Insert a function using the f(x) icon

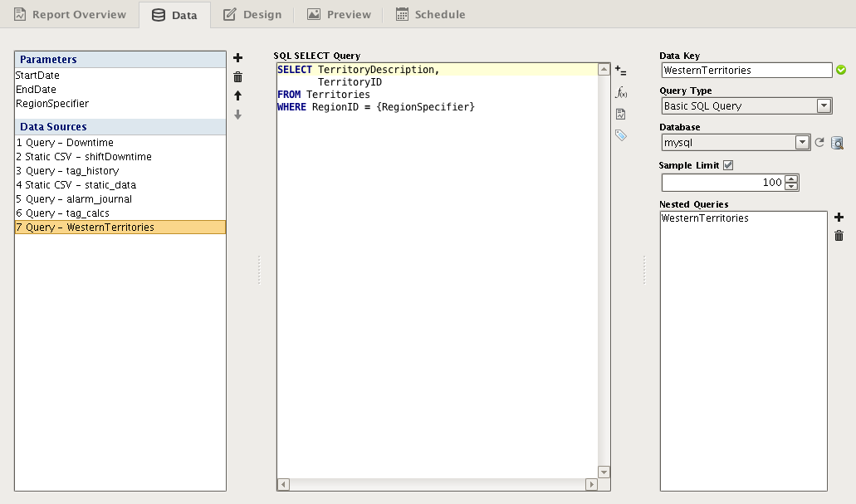click(x=621, y=92)
